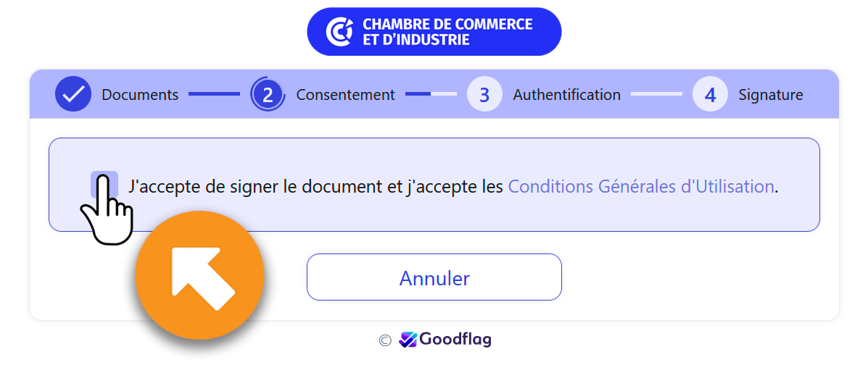
Task: Click the progress bar between Consentement and Authentification
Action: tap(431, 94)
